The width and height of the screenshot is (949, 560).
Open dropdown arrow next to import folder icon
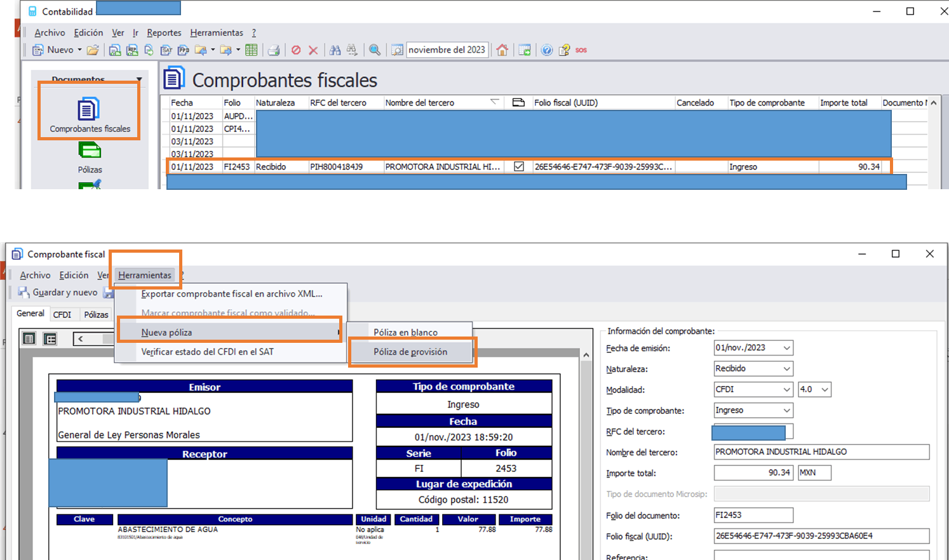[213, 50]
